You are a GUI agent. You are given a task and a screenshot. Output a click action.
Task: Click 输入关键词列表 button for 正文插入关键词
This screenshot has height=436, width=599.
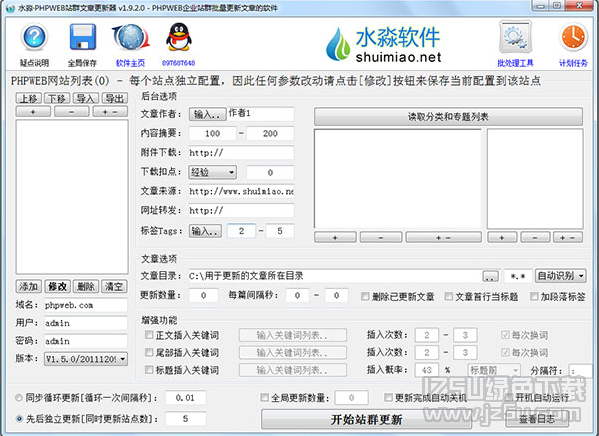293,335
